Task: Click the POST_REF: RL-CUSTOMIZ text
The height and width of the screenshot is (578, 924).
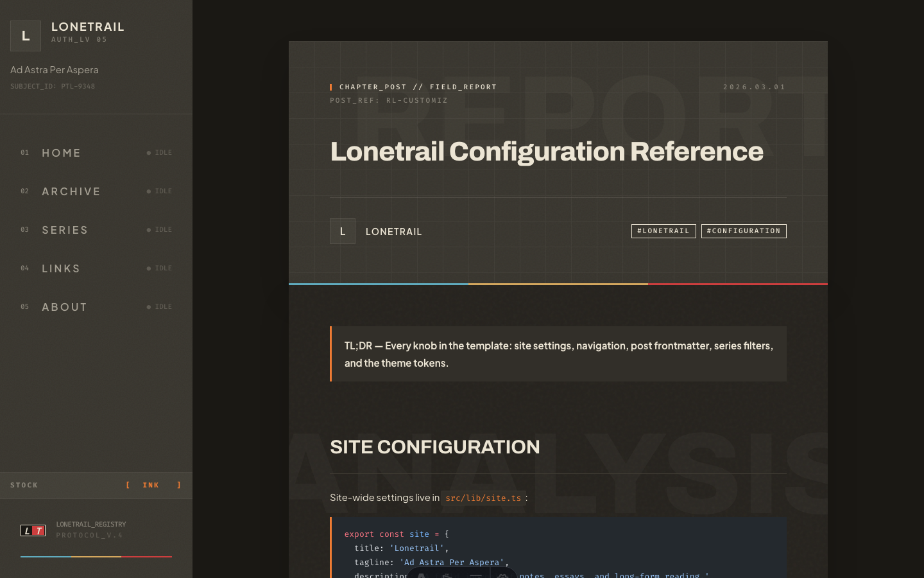Action: [389, 100]
